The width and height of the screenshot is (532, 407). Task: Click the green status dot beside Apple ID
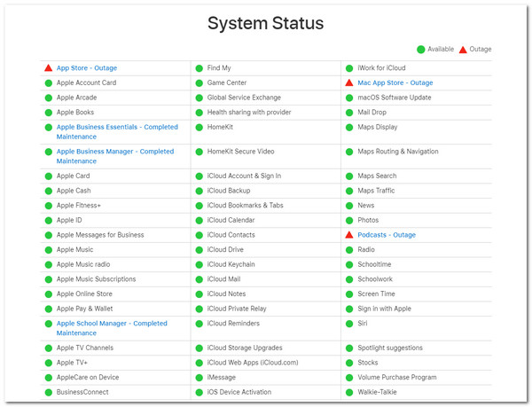49,221
